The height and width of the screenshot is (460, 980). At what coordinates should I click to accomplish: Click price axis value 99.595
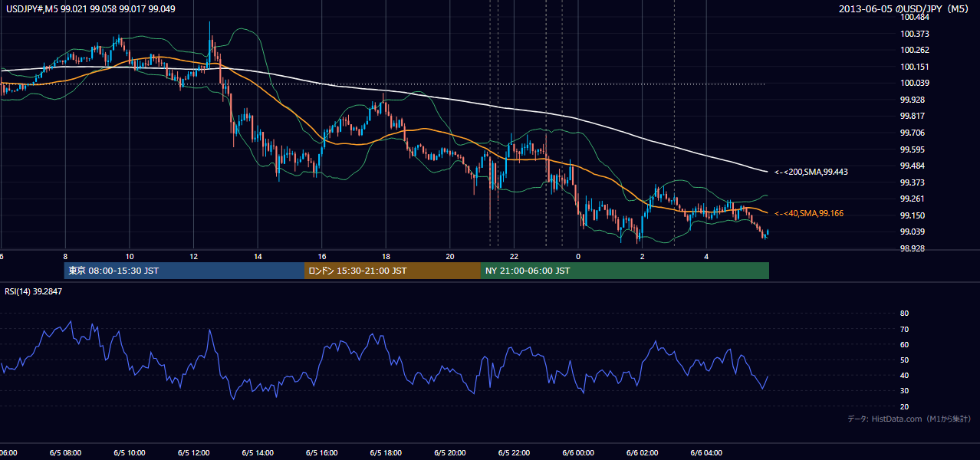pyautogui.click(x=913, y=149)
